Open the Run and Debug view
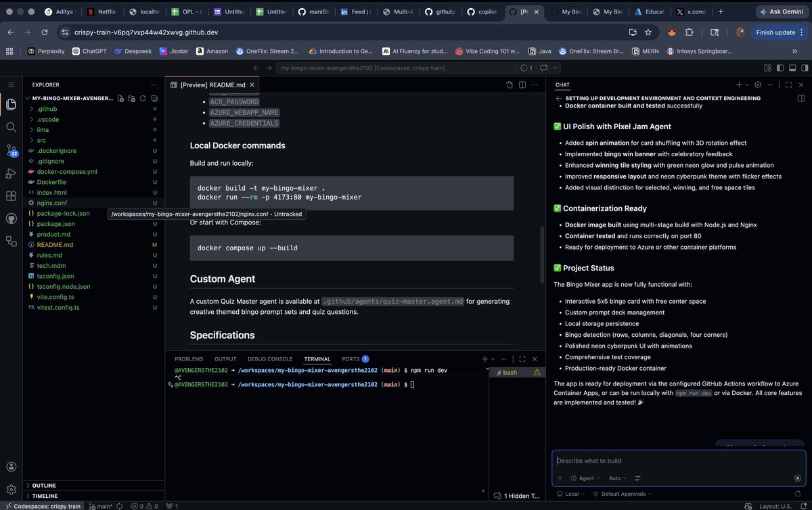Image resolution: width=812 pixels, height=510 pixels. 11,173
